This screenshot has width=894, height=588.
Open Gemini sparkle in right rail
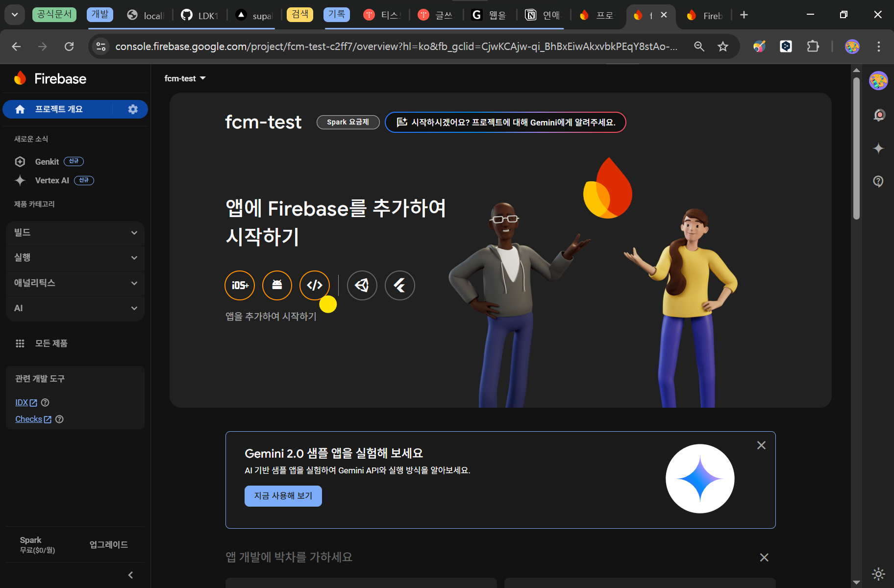[878, 148]
